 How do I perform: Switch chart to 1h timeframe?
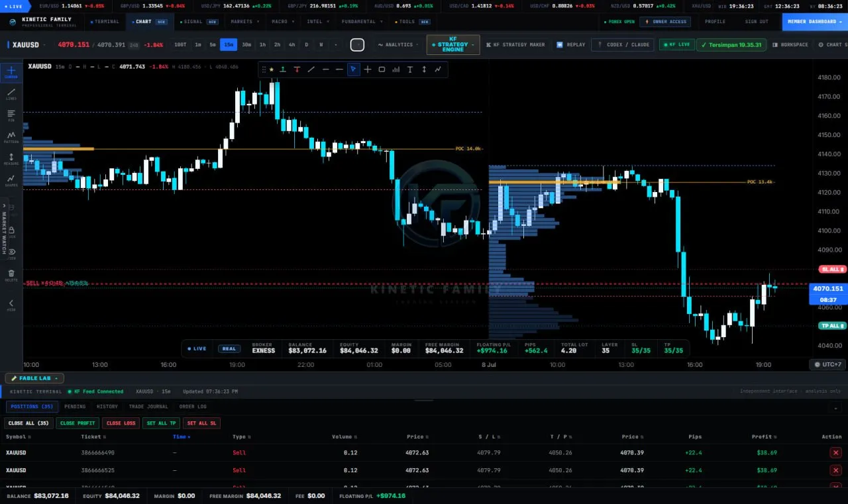[262, 45]
